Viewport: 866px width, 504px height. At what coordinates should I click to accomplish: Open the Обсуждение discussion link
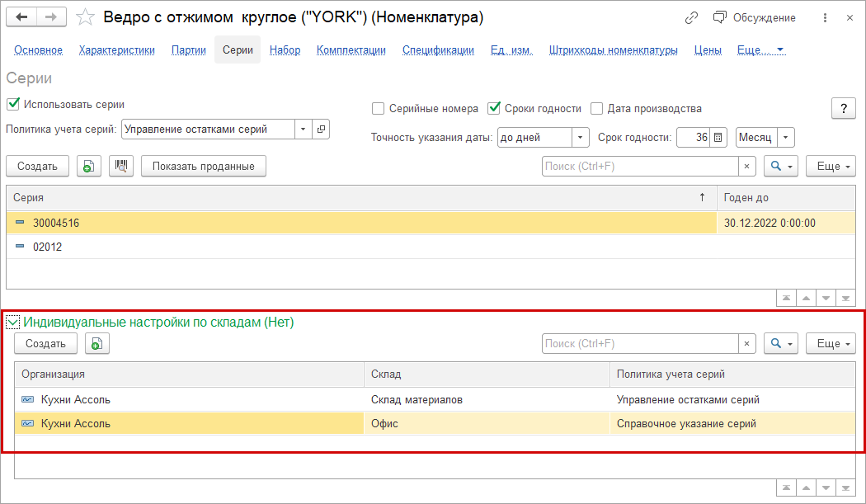coord(754,17)
